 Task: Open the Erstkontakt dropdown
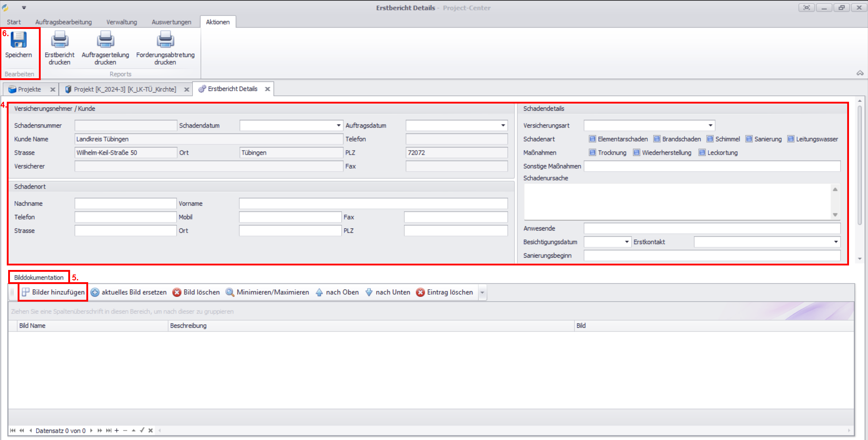pyautogui.click(x=835, y=242)
